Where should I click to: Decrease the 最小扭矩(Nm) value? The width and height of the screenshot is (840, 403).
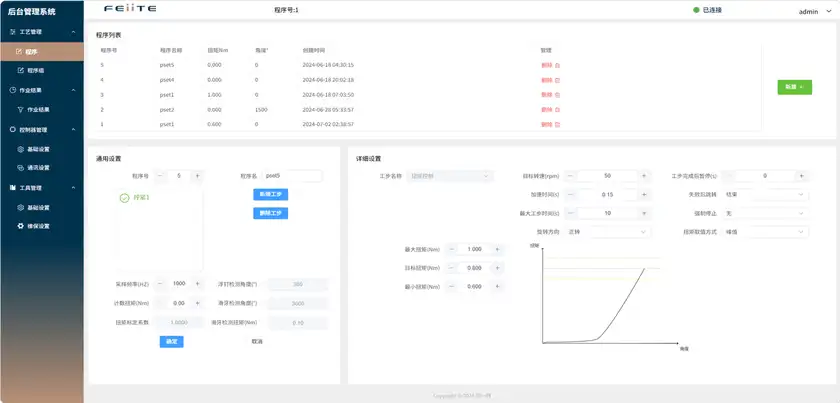coord(452,287)
